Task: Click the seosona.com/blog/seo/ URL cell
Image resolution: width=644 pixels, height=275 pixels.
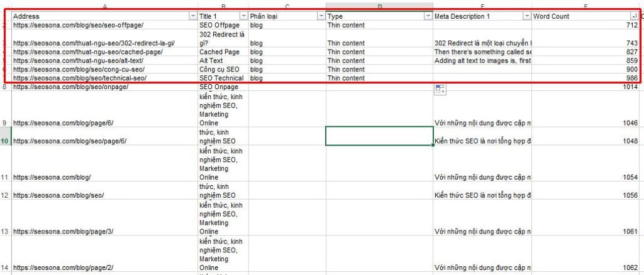Action: point(104,190)
